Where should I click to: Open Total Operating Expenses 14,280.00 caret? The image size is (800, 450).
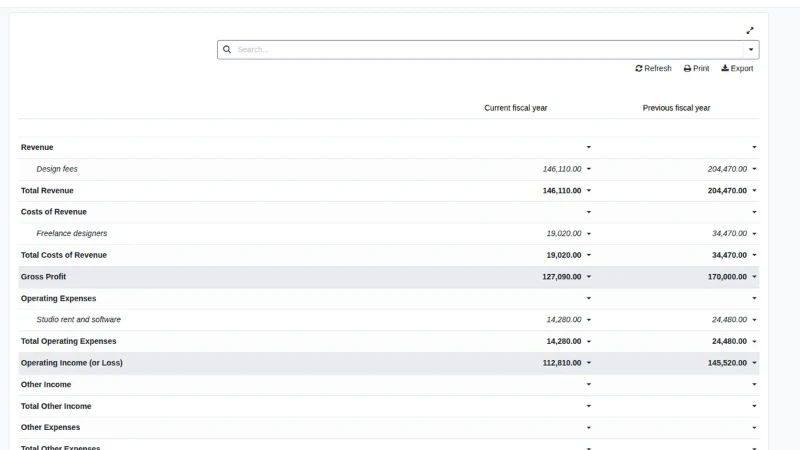tap(589, 341)
